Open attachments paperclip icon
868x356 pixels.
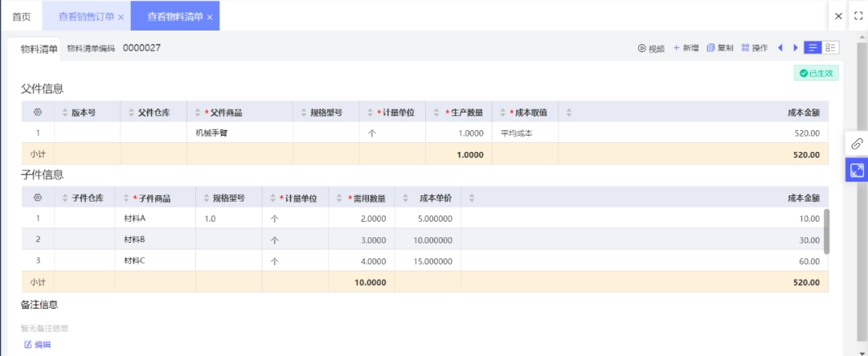click(857, 143)
